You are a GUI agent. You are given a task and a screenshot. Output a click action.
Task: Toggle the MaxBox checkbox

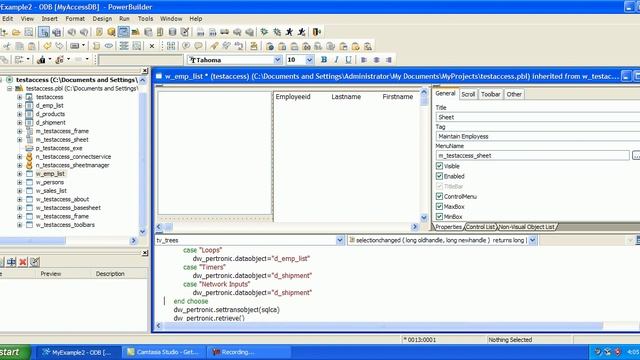pyautogui.click(x=439, y=207)
